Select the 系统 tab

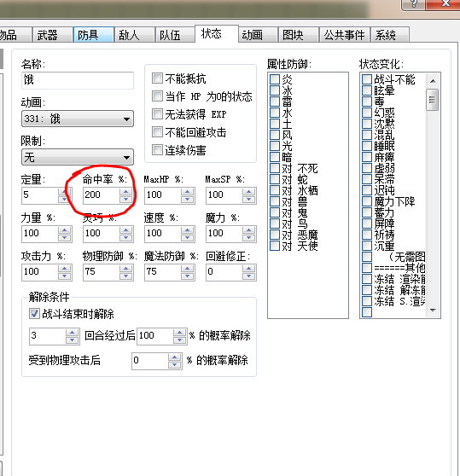click(390, 35)
